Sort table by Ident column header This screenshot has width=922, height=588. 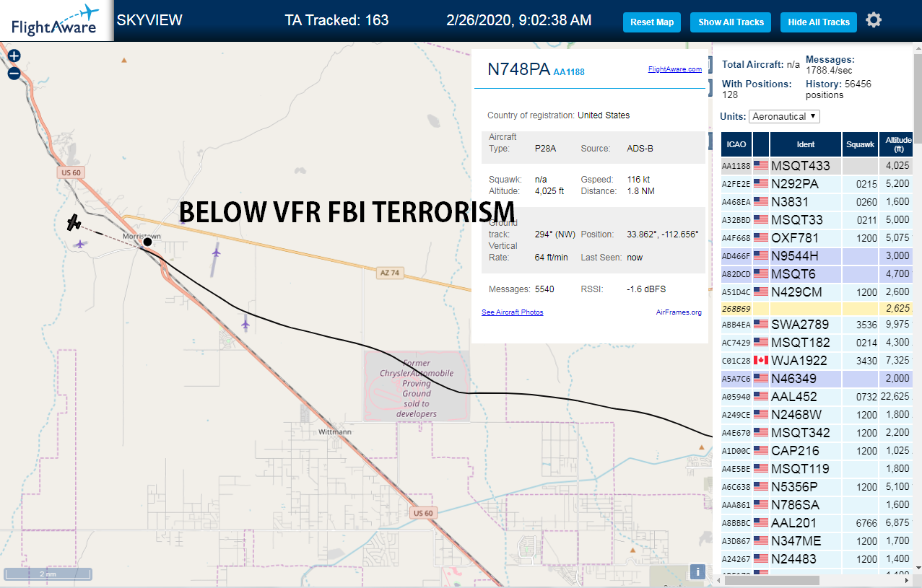tap(806, 144)
